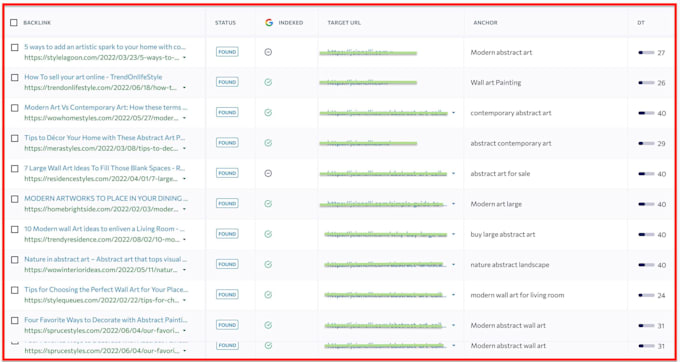Check the homebrightside.com row checkbox

click(x=15, y=199)
